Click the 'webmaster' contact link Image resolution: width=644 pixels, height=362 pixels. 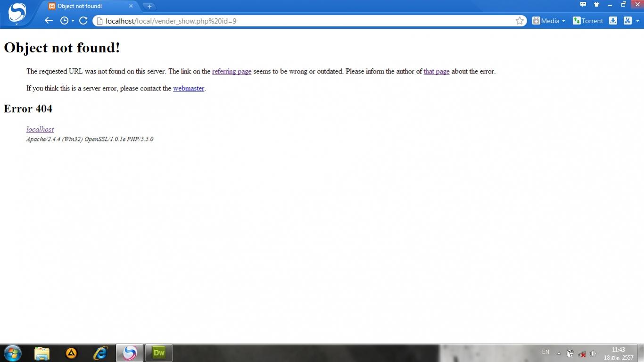click(x=189, y=89)
